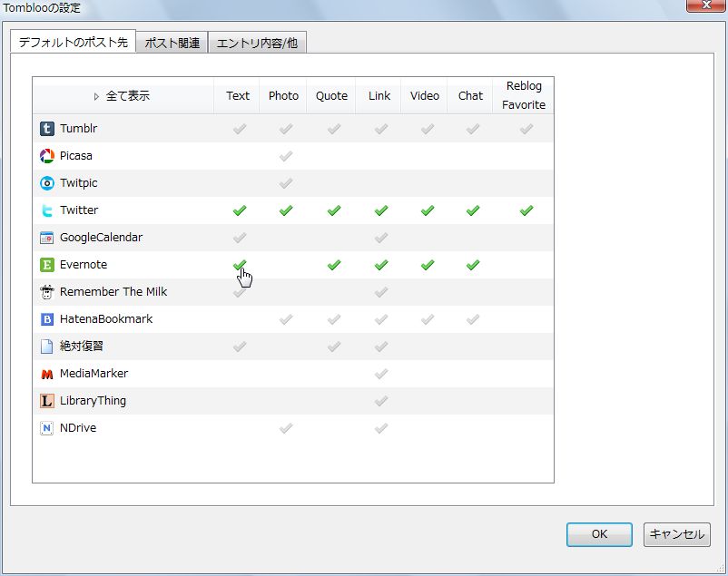The width and height of the screenshot is (728, 576).
Task: Enable Quote posting for 絶対復習
Action: pos(334,347)
